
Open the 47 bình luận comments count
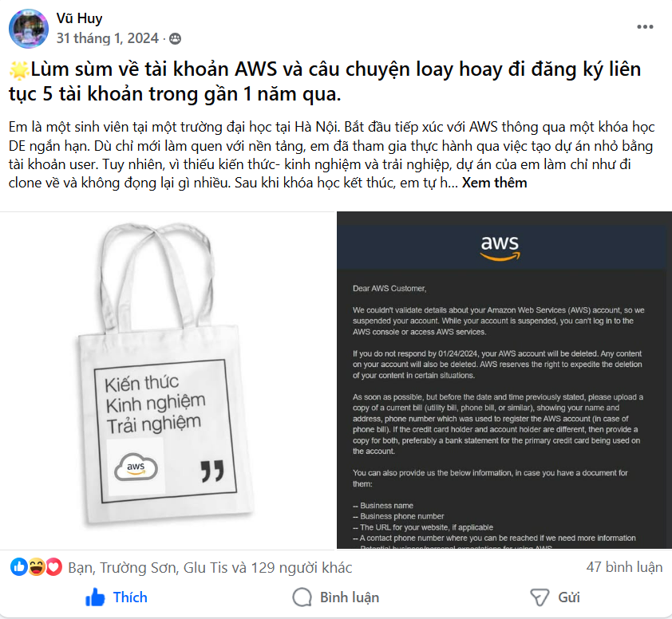[x=624, y=567]
